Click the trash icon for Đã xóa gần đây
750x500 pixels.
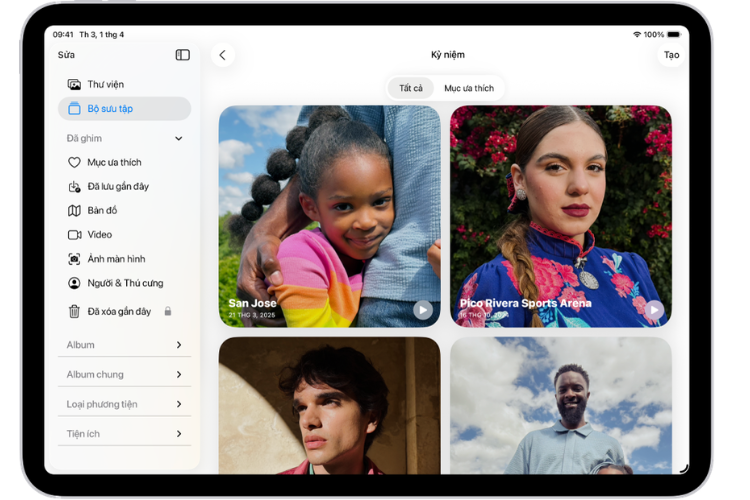click(x=74, y=311)
